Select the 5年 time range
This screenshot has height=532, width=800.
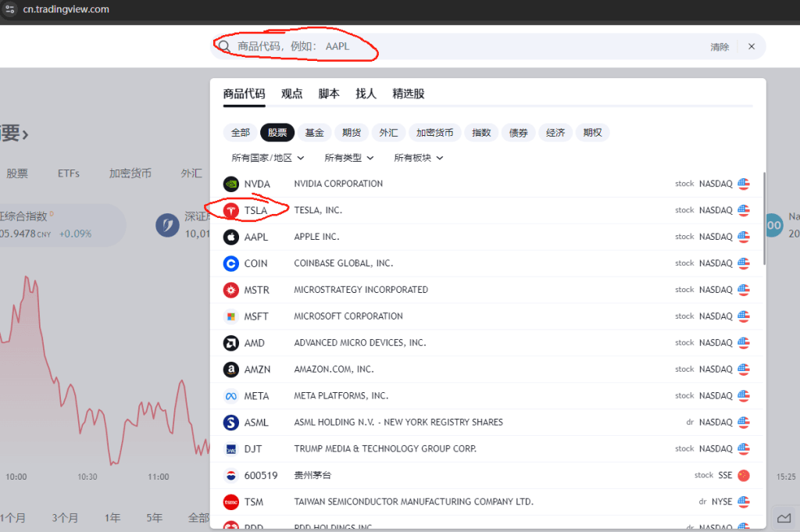[155, 518]
